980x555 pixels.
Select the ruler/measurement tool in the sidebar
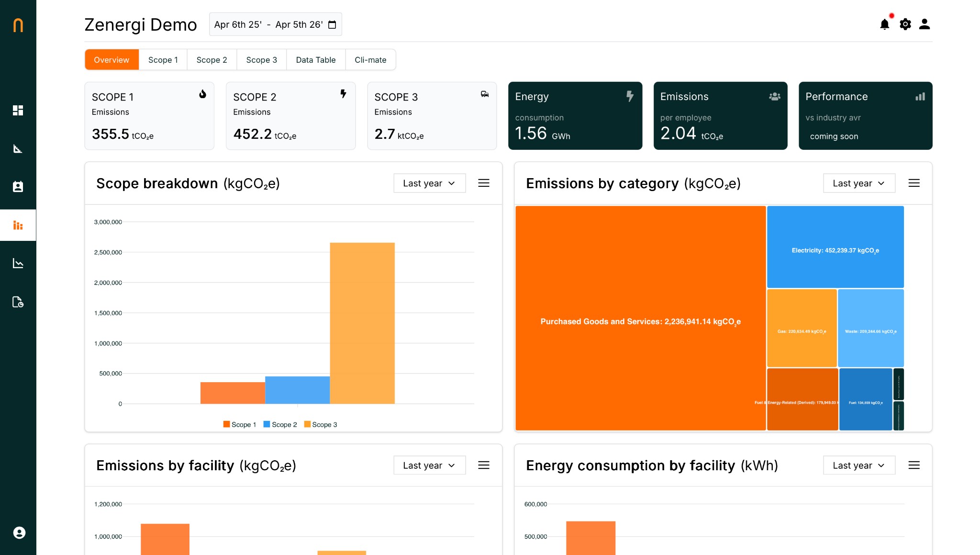point(18,148)
